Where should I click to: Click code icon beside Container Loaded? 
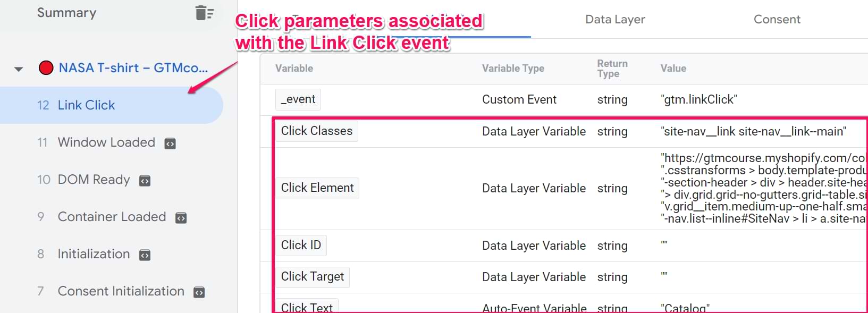point(181,218)
